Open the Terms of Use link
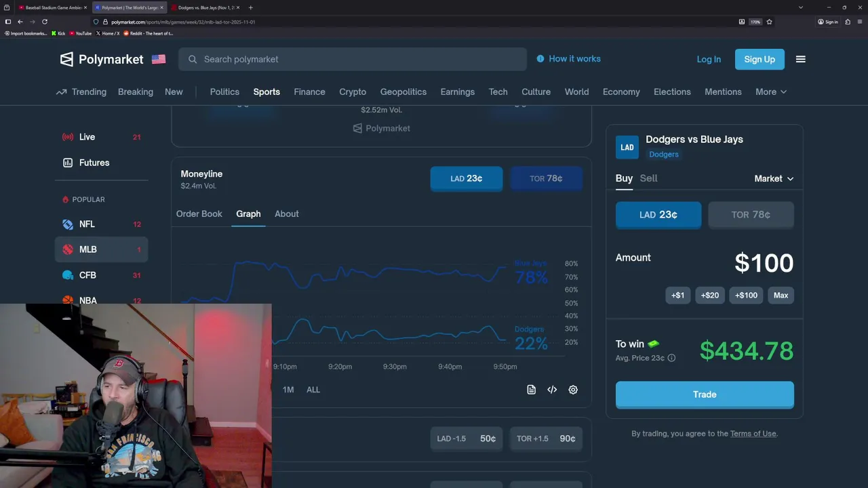 [753, 434]
